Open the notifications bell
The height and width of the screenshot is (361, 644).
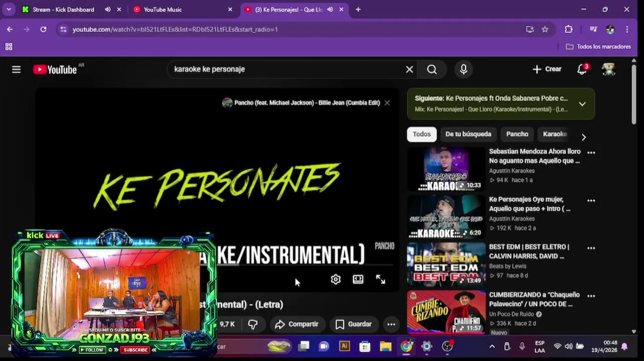[582, 69]
